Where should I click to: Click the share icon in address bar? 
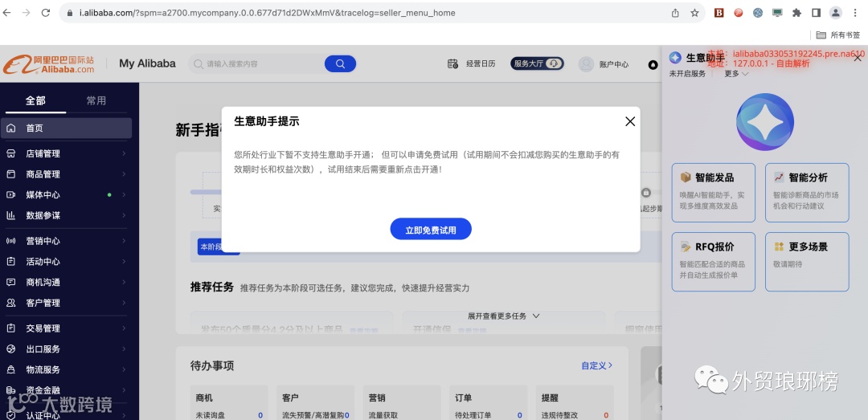pyautogui.click(x=675, y=13)
